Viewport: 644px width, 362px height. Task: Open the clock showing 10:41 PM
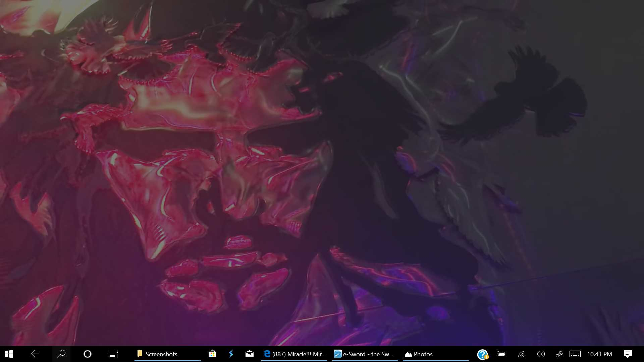599,354
